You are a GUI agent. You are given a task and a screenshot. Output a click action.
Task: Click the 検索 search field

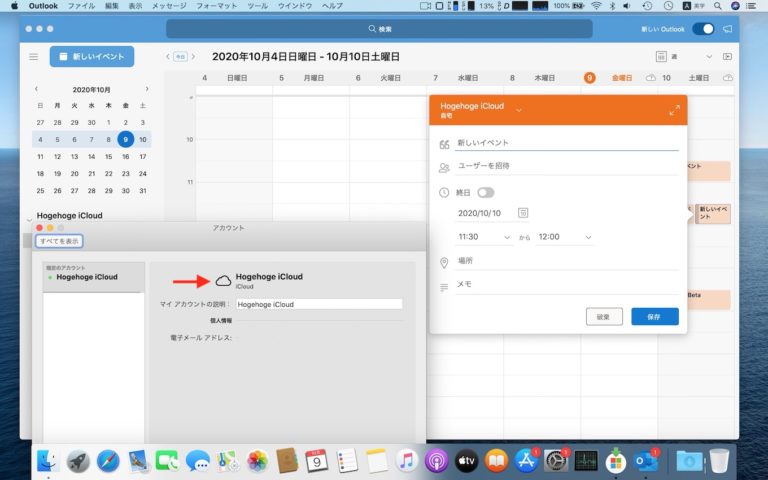(x=379, y=29)
